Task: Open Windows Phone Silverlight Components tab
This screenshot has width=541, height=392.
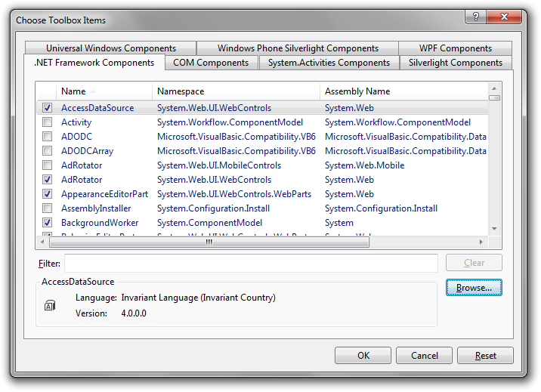Action: (298, 48)
